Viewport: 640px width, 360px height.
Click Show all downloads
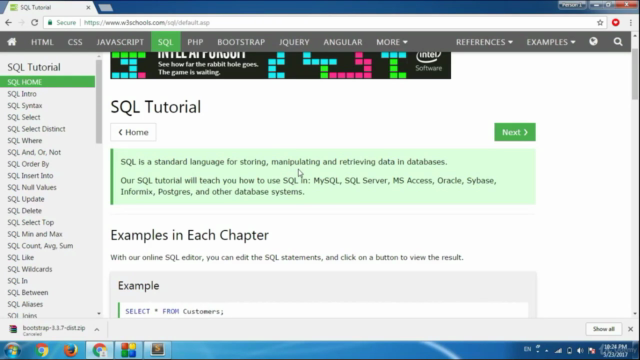[604, 329]
